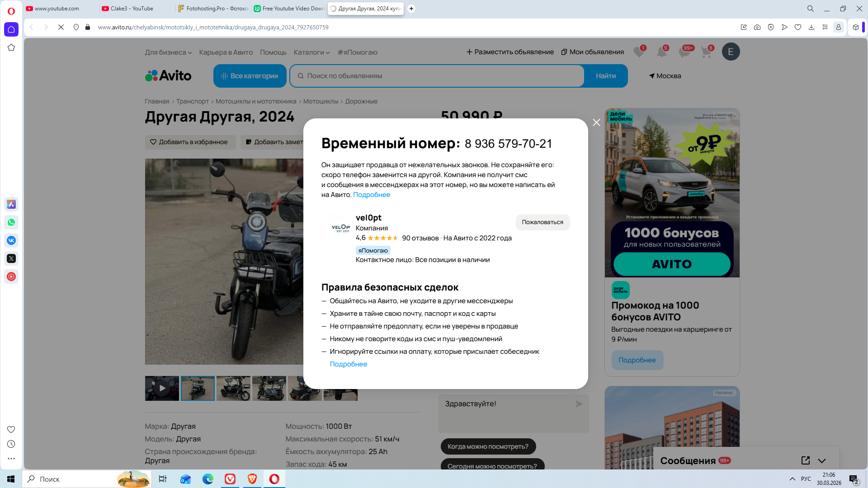Open WhatsApp in Opera sidebar
This screenshot has width=868, height=488.
11,222
